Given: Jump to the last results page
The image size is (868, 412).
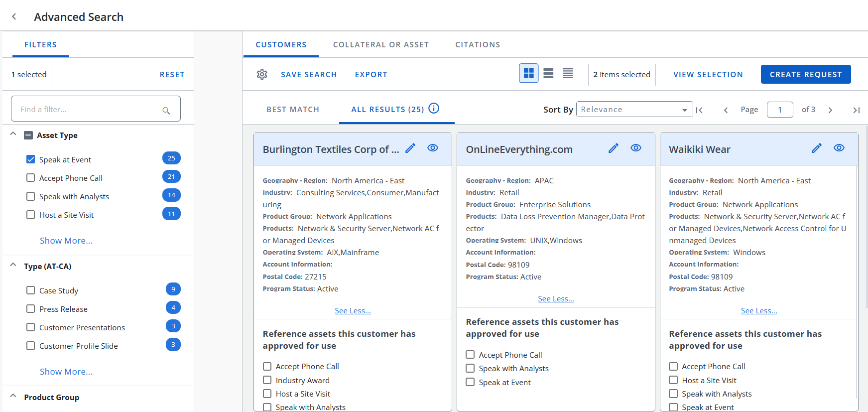Looking at the screenshot, I should 856,110.
